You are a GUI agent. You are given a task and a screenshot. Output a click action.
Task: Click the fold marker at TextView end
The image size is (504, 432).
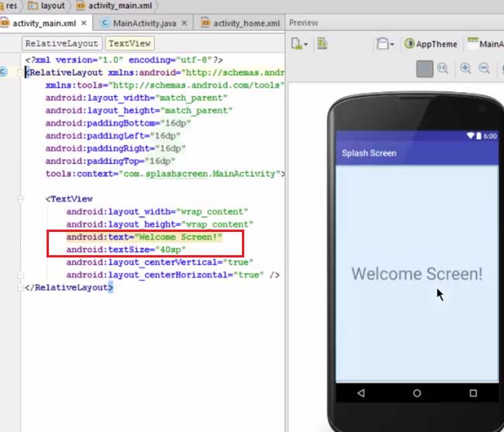[x=21, y=275]
